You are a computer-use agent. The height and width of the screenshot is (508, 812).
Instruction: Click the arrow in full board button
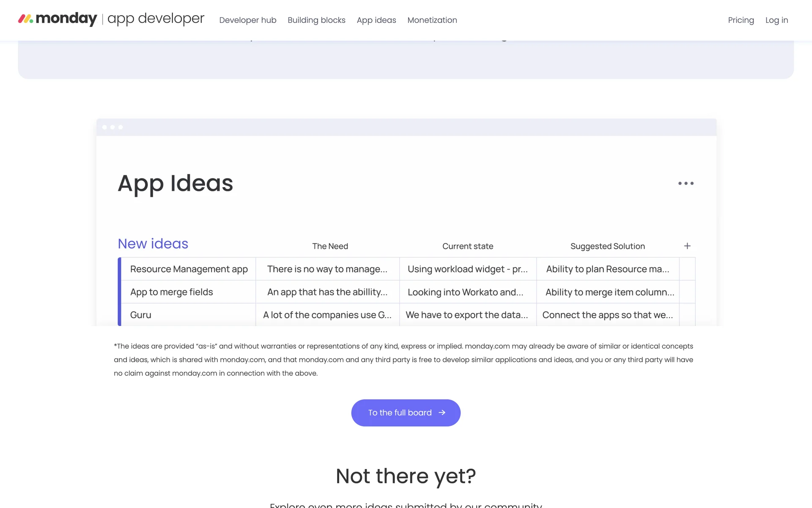[x=442, y=413]
